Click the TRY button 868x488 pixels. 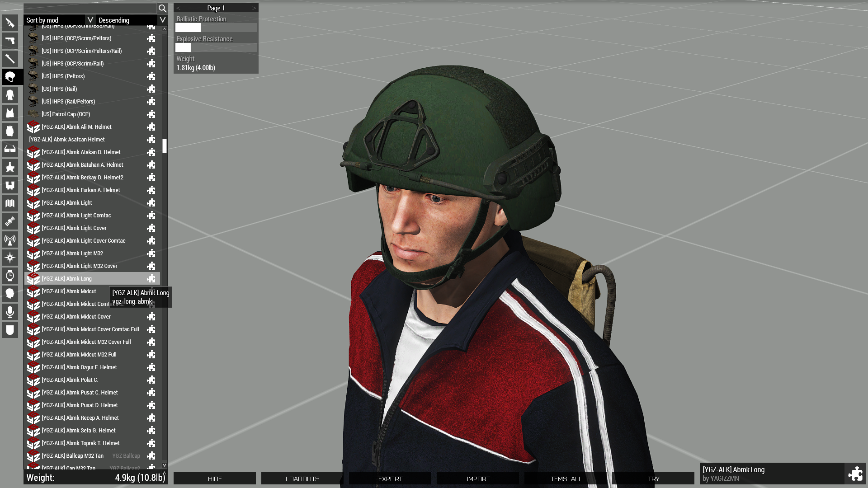click(653, 479)
